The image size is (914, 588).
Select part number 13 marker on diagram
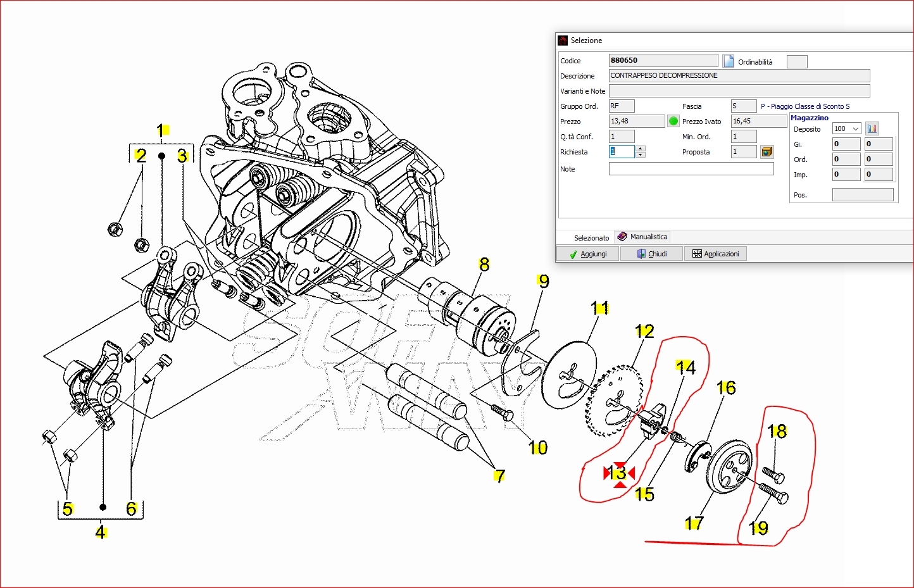tap(618, 473)
